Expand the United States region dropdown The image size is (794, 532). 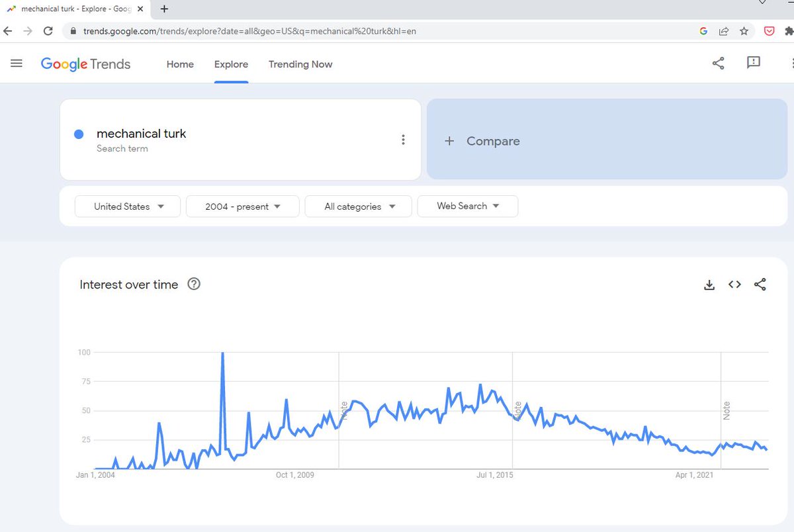tap(128, 206)
